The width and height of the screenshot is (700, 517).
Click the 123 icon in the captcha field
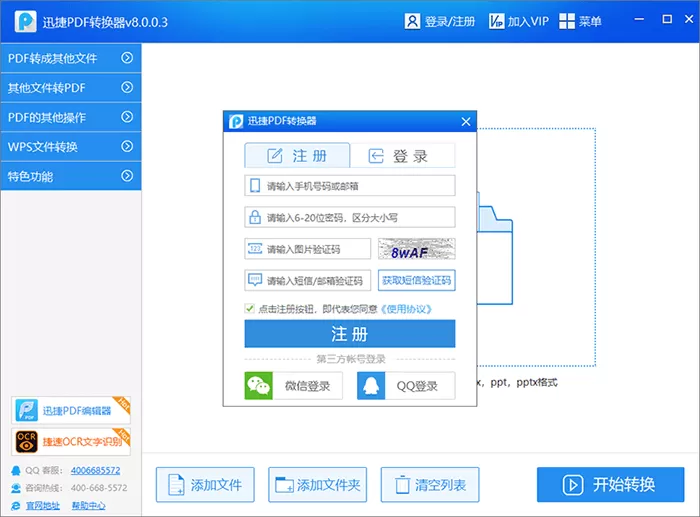click(255, 249)
